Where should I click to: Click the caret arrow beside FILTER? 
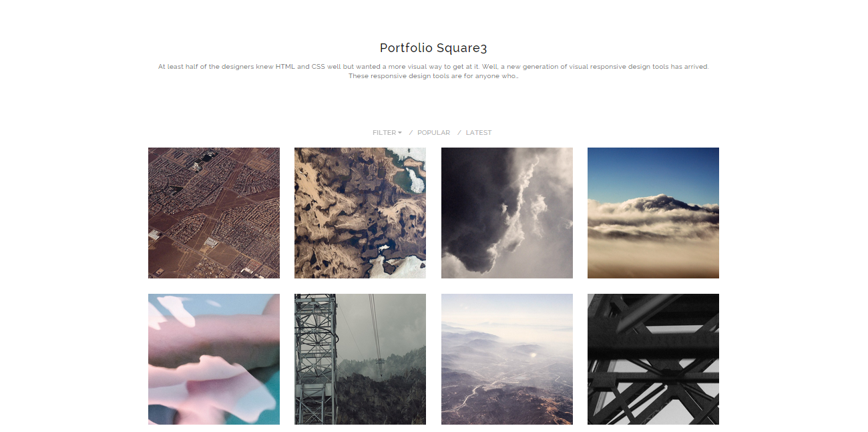(x=400, y=133)
